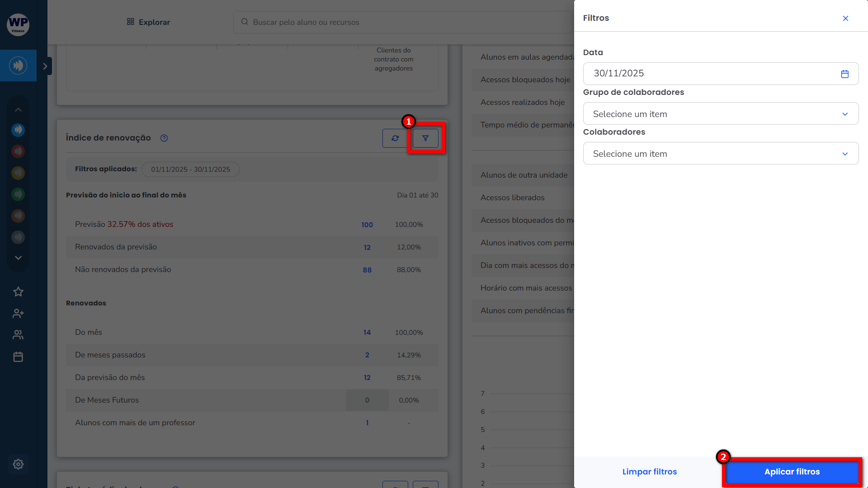This screenshot has width=868, height=488.
Task: Click refresh icon in Índice de renovação card
Action: 395,138
